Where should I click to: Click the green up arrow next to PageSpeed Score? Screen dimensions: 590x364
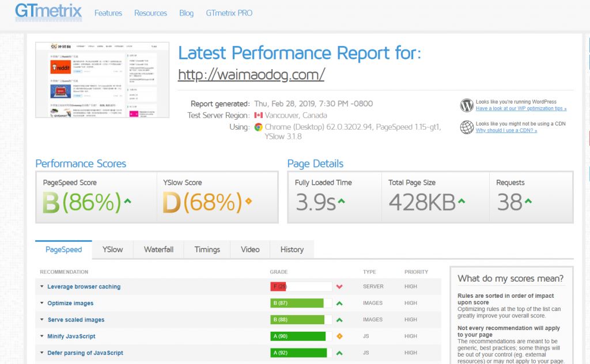[x=128, y=202]
